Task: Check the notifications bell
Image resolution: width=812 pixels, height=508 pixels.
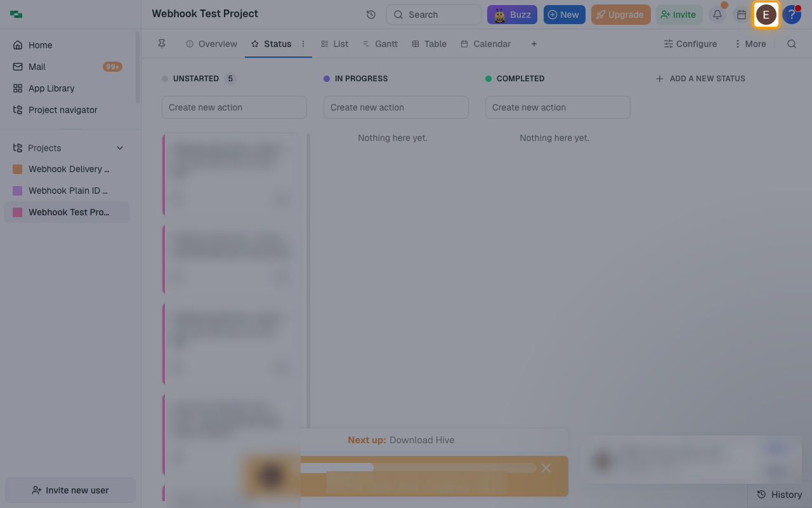Action: click(x=717, y=15)
